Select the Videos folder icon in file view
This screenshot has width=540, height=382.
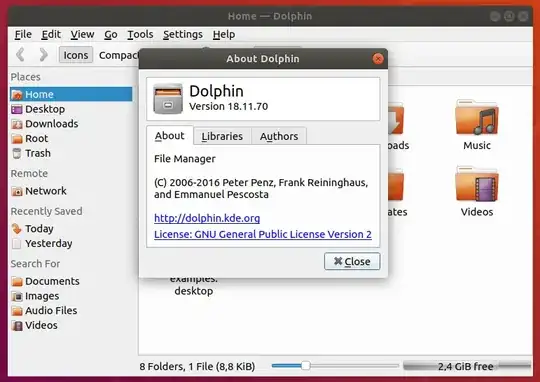[x=477, y=184]
